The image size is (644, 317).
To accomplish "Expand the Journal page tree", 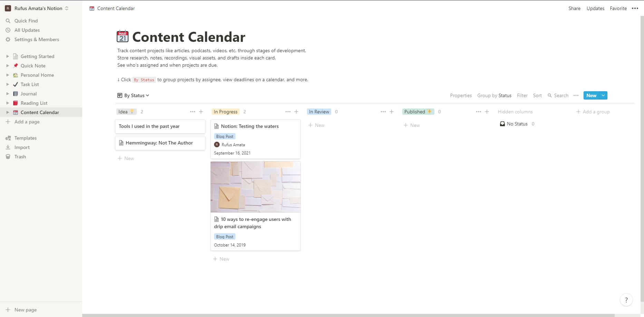I will [8, 94].
